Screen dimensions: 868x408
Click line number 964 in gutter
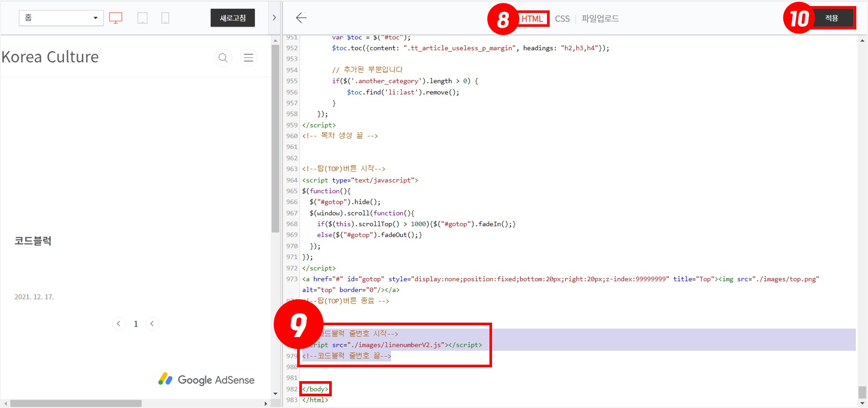coord(292,180)
